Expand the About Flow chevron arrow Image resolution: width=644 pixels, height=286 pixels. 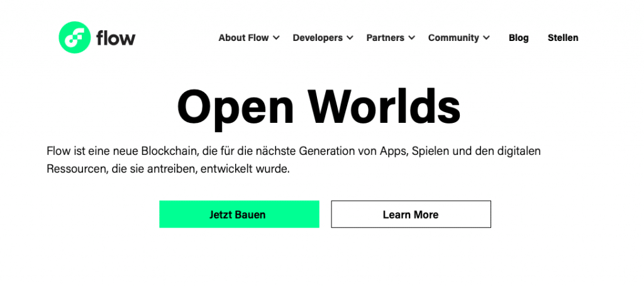[277, 38]
